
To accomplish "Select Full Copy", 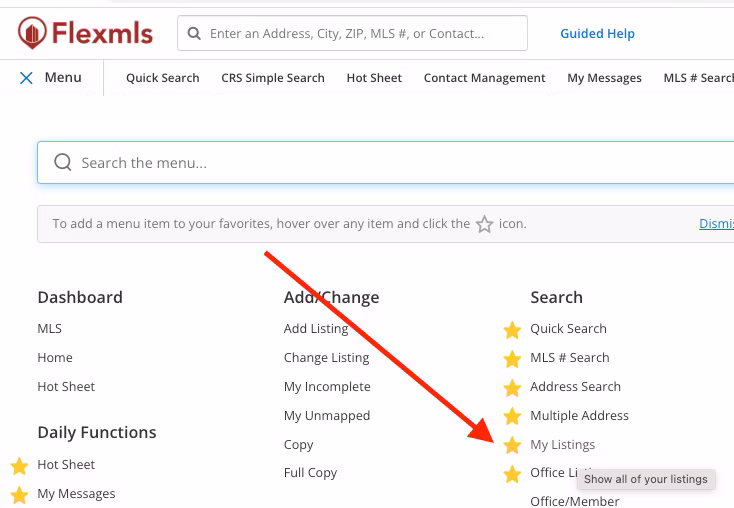I will 310,473.
